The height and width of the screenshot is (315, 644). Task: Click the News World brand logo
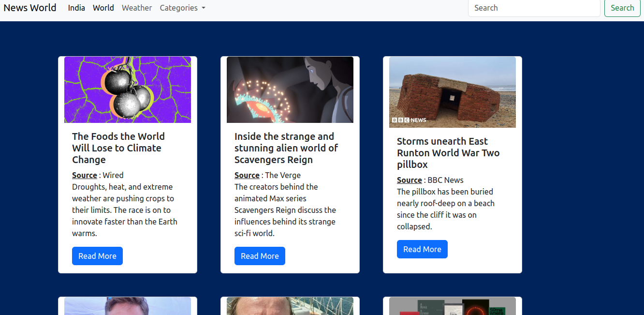[30, 8]
